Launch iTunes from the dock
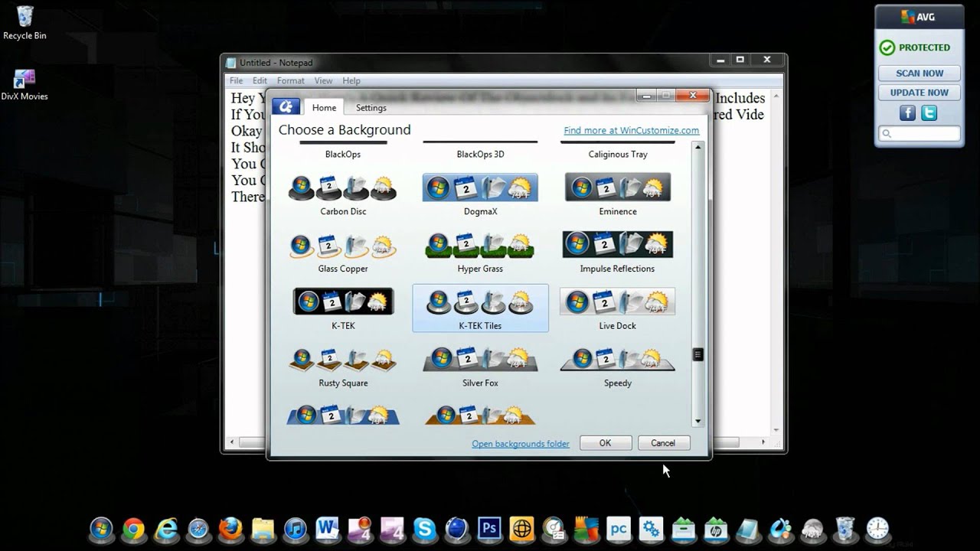Viewport: 980px width, 551px height. click(295, 529)
